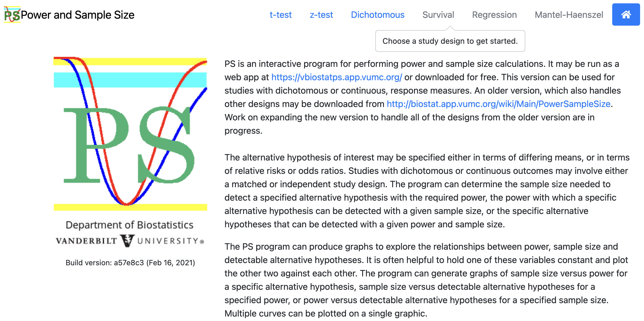
Task: Click the blue Home icon button
Action: pos(626,14)
